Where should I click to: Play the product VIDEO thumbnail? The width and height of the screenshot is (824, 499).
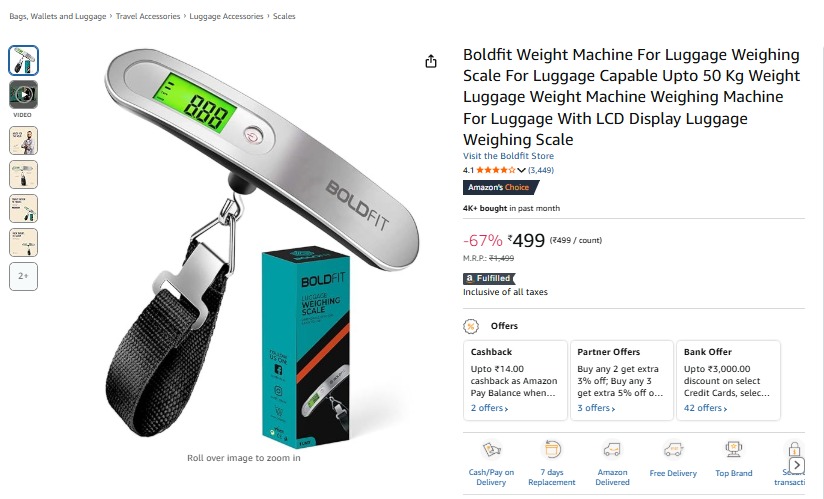click(23, 95)
